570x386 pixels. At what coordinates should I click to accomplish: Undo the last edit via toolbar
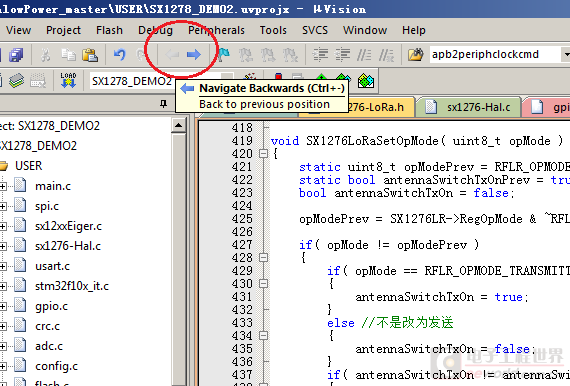coord(119,55)
